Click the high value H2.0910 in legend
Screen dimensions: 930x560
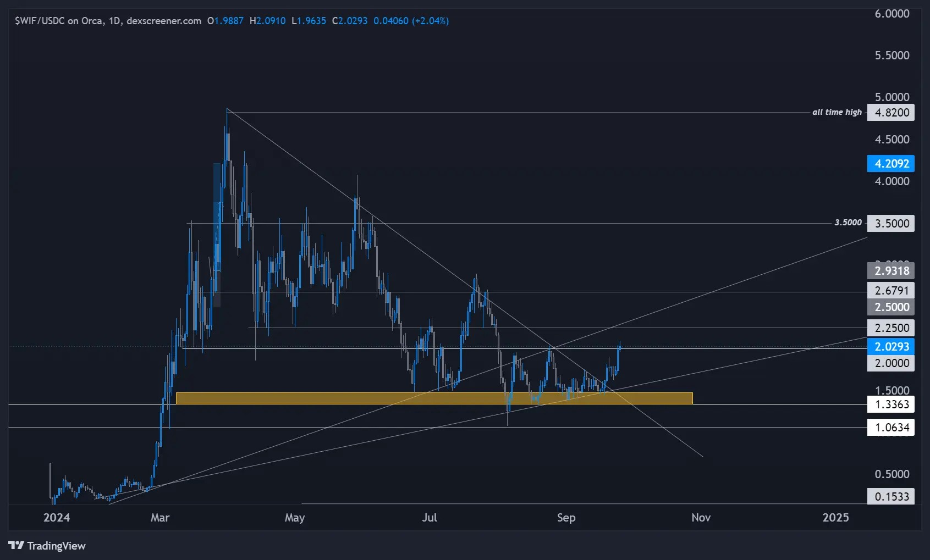click(267, 21)
